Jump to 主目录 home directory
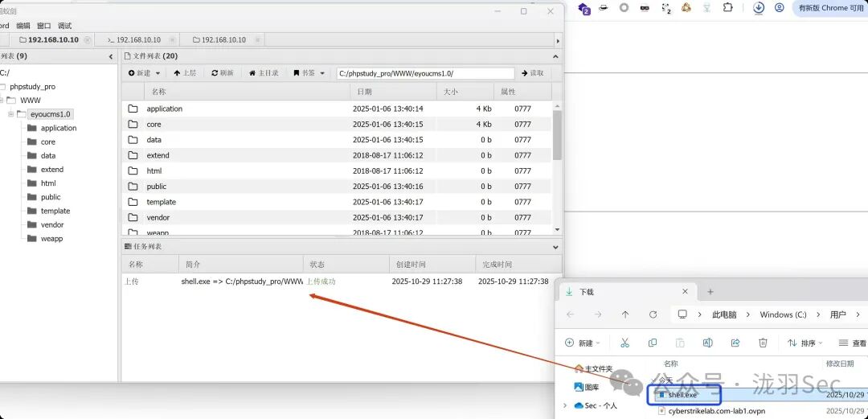This screenshot has height=419, width=868. click(264, 73)
